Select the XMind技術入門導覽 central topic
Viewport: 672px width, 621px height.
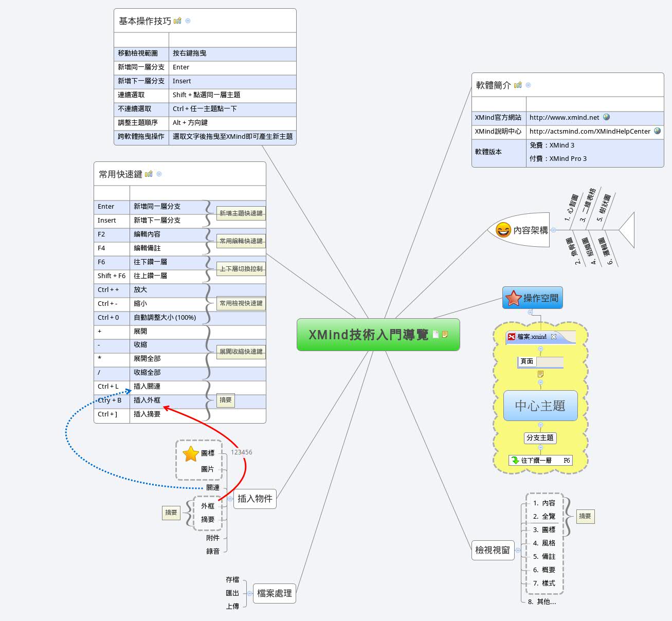(x=368, y=335)
